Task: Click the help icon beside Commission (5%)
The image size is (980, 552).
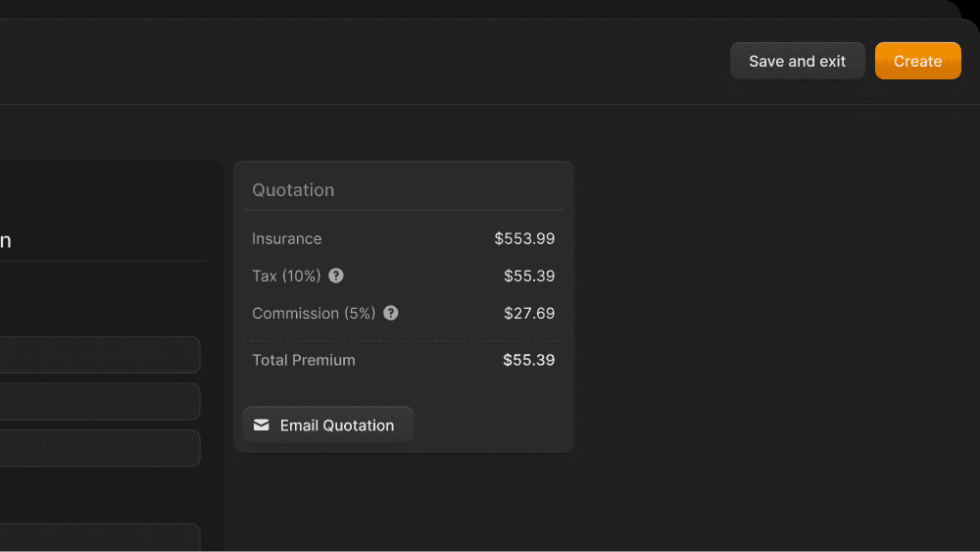Action: (x=391, y=313)
